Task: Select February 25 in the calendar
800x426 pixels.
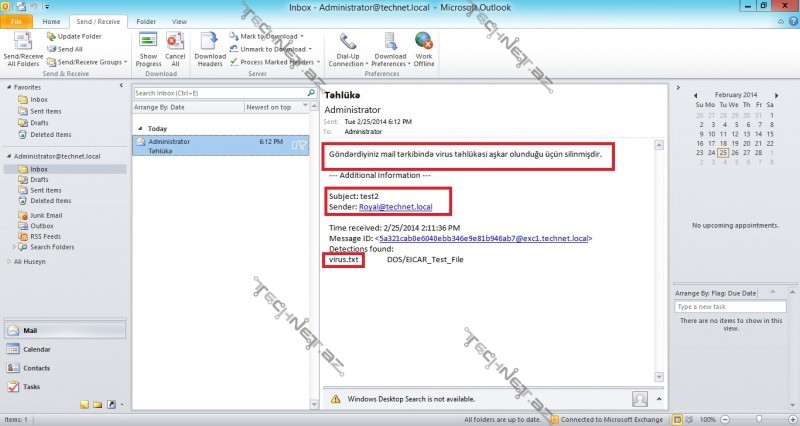Action: coord(723,153)
